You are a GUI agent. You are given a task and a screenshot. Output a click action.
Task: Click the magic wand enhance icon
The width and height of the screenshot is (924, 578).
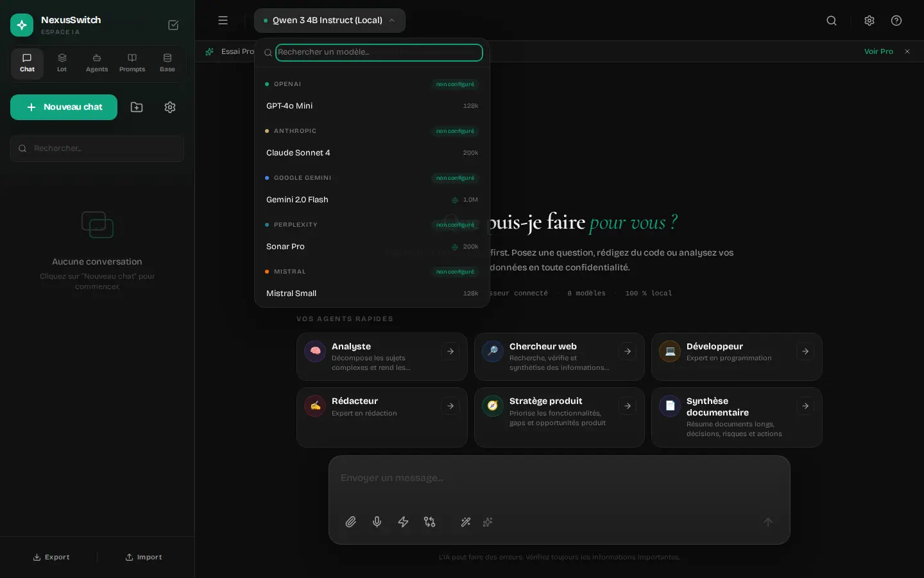[466, 522]
